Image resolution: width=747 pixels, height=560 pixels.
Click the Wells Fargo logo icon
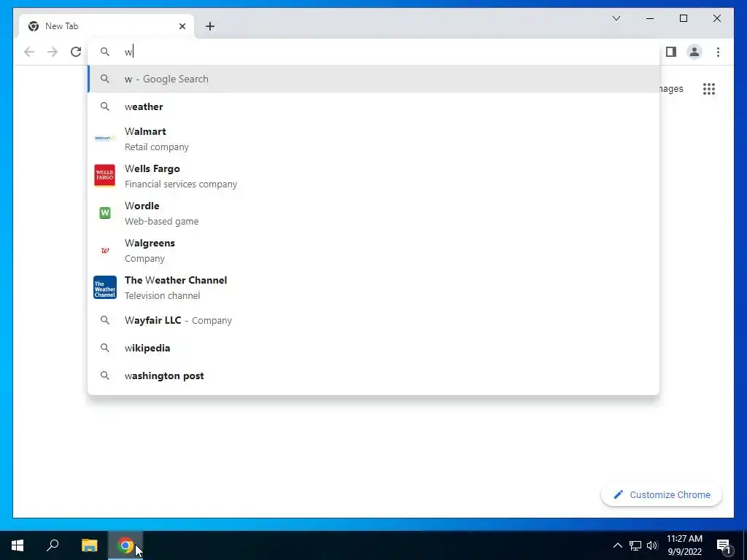pos(105,176)
